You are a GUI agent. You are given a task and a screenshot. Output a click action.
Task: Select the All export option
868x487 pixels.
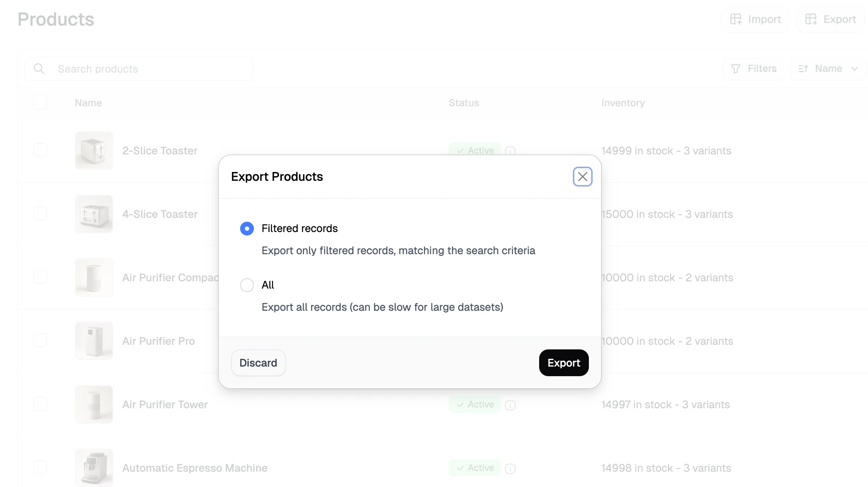click(x=247, y=285)
